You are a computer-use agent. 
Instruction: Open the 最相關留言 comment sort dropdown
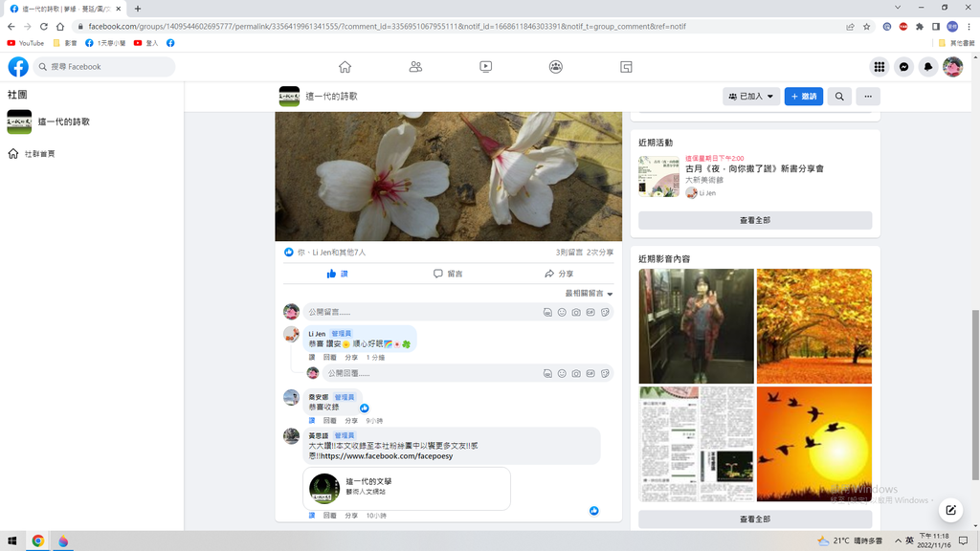(589, 294)
